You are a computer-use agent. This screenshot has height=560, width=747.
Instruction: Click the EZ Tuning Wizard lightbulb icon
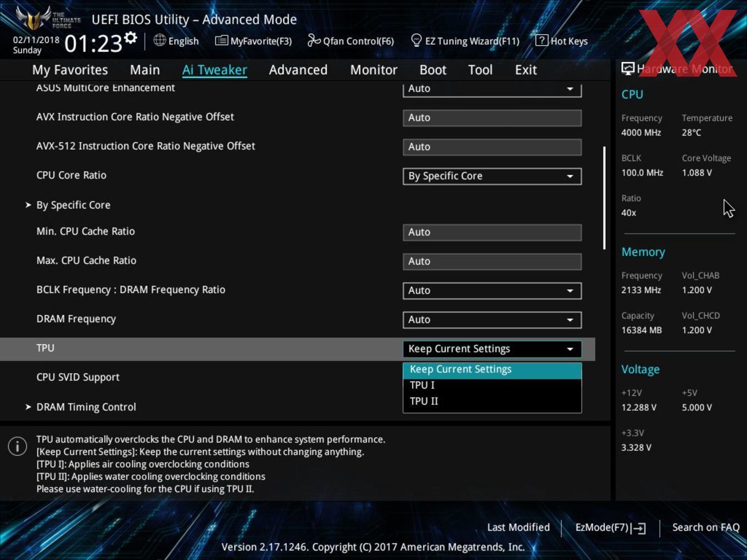pyautogui.click(x=416, y=40)
